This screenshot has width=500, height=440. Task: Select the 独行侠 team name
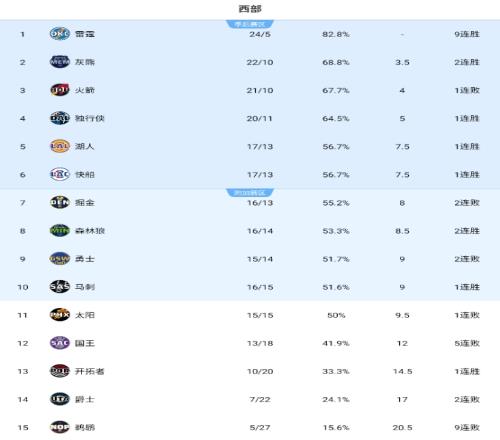tap(90, 118)
